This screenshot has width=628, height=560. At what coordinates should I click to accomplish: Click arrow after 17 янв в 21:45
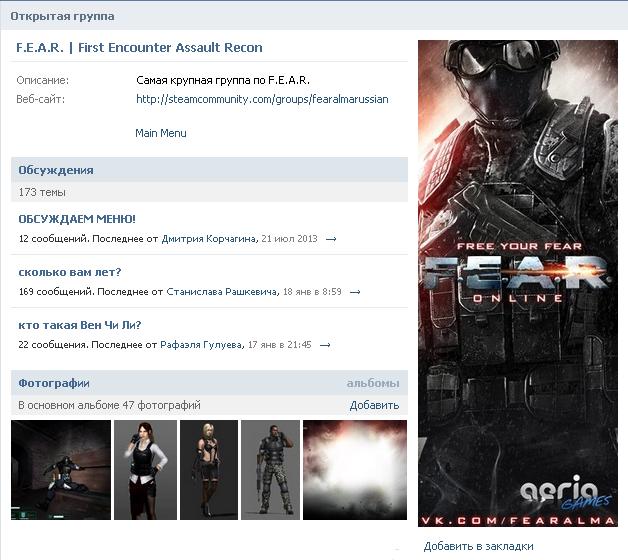(x=325, y=345)
